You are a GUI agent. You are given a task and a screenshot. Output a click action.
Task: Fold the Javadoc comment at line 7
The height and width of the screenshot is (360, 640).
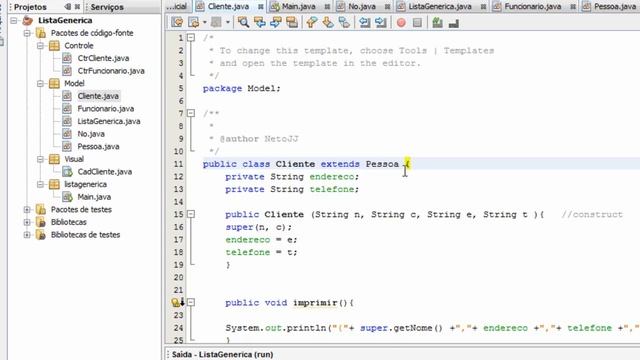(x=191, y=113)
